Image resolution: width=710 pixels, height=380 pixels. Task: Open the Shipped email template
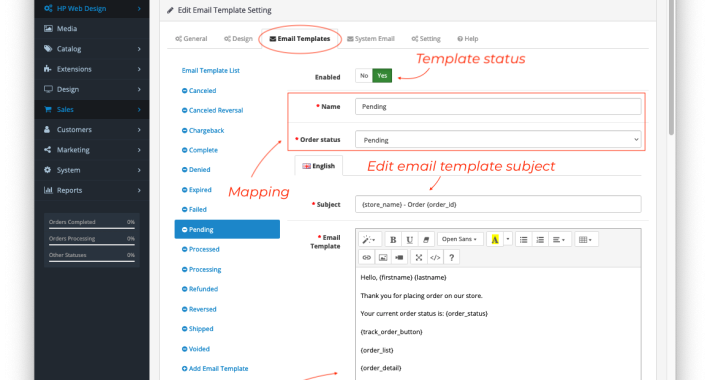pyautogui.click(x=197, y=329)
